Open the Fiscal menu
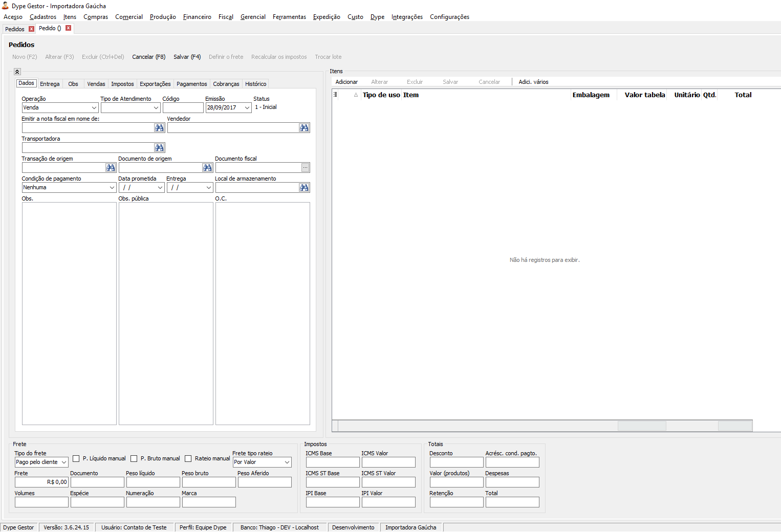This screenshot has width=781, height=532. coord(226,17)
